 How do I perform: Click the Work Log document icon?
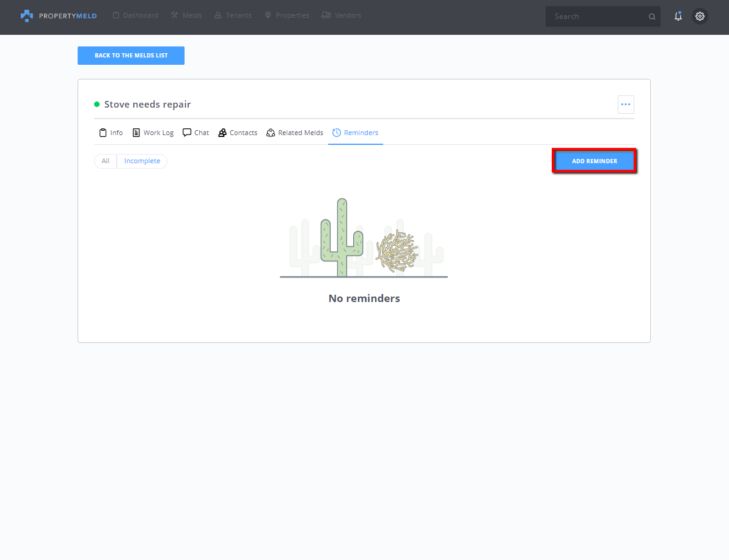coord(136,133)
